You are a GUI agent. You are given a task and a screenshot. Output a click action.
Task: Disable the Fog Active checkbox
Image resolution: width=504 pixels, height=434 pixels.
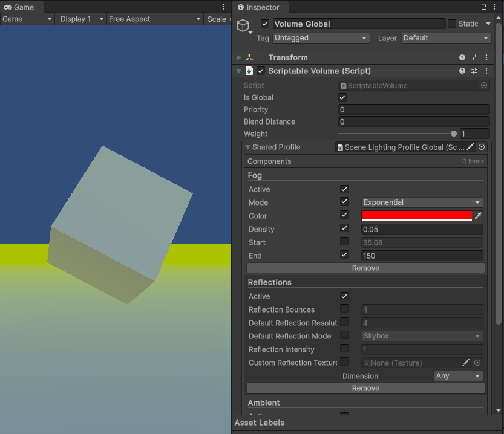point(344,189)
